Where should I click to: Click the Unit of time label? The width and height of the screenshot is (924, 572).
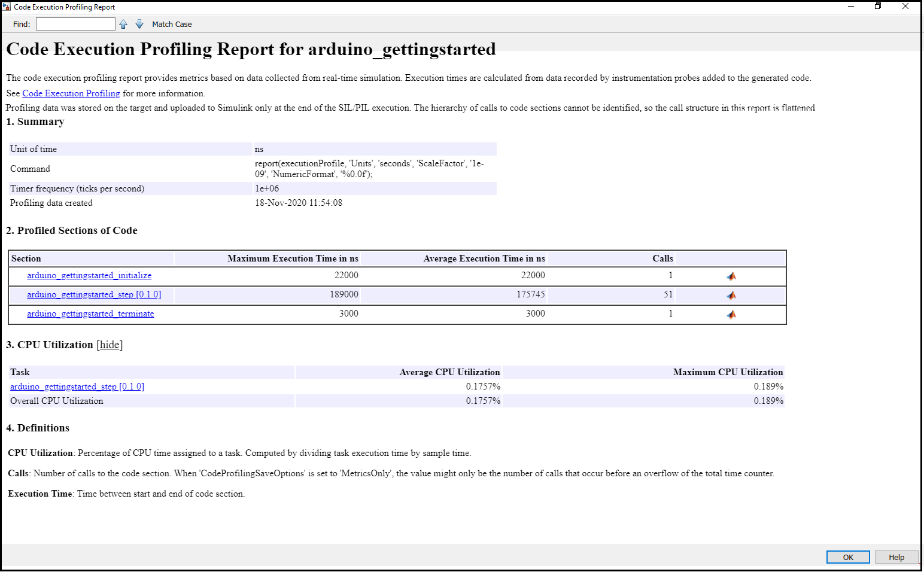pos(34,149)
